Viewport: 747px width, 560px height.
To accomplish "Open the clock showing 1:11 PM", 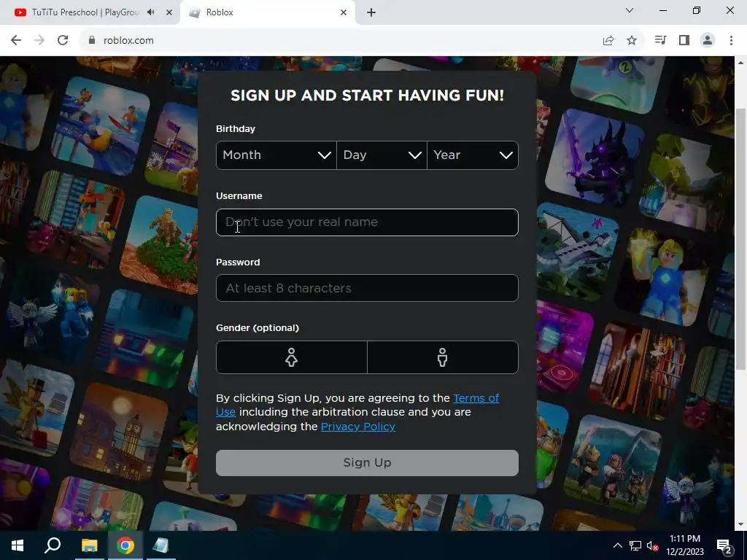I will pyautogui.click(x=685, y=545).
